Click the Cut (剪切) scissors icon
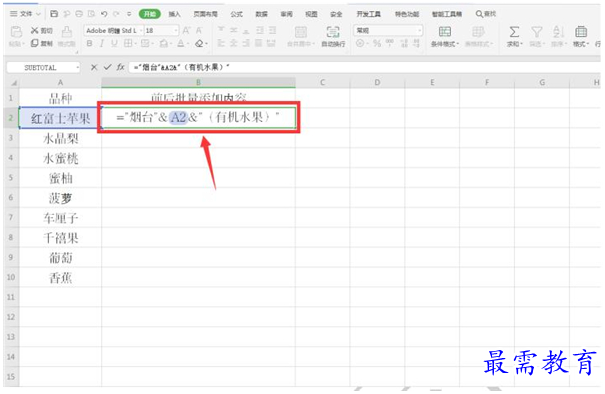 [x=35, y=30]
